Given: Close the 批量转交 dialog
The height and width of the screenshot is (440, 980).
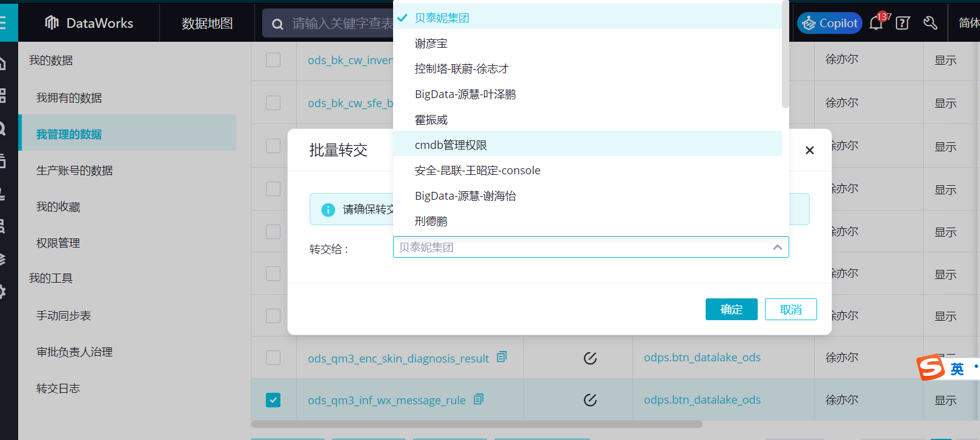Looking at the screenshot, I should [x=809, y=150].
